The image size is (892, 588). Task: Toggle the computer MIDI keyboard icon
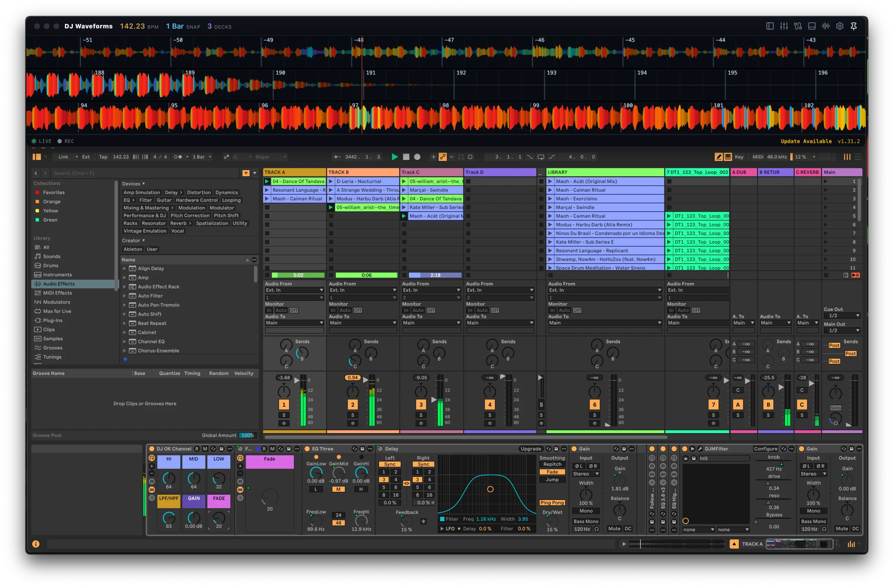pyautogui.click(x=727, y=157)
